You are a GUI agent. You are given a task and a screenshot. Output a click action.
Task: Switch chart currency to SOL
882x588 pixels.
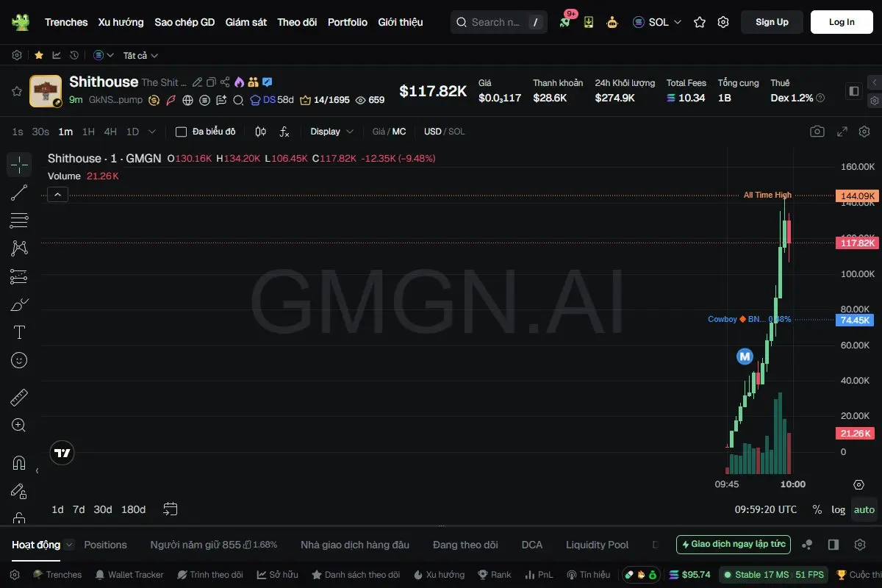(456, 132)
